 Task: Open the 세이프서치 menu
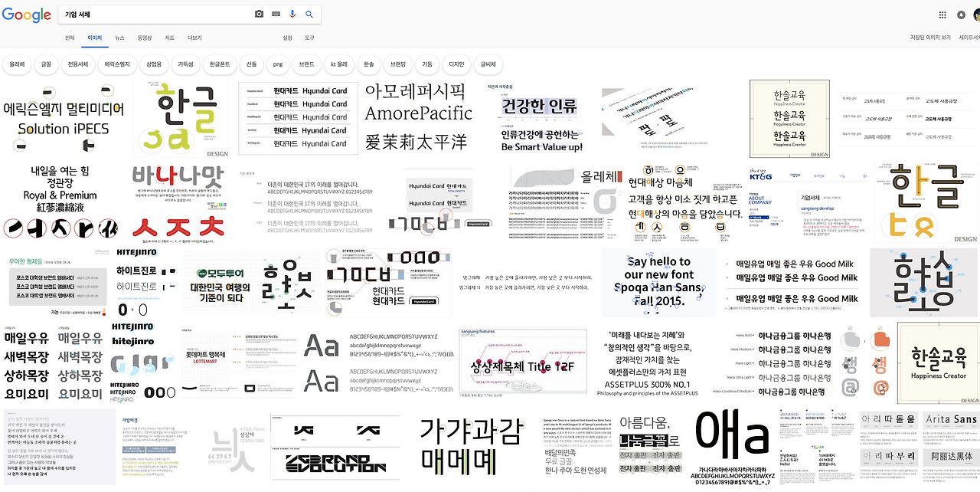pyautogui.click(x=969, y=38)
